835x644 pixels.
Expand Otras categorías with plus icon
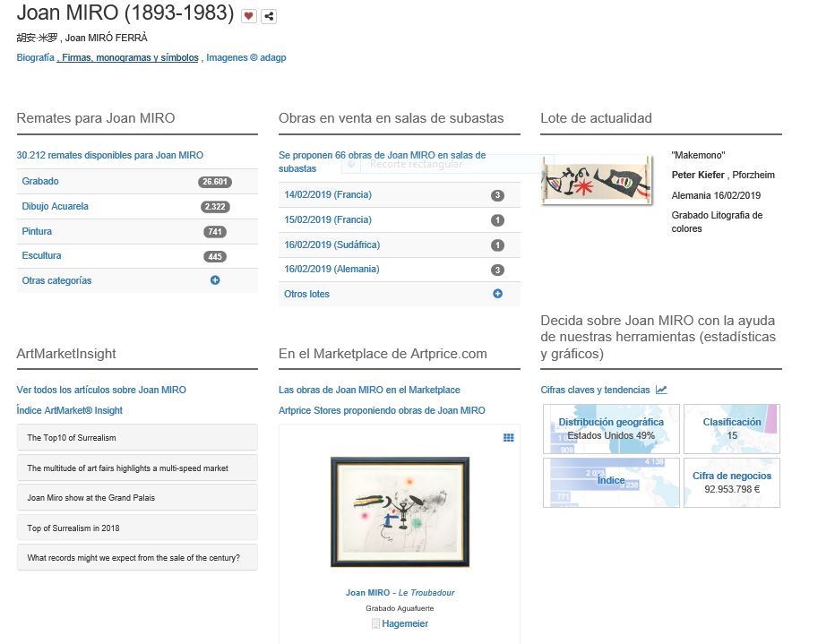pos(215,280)
